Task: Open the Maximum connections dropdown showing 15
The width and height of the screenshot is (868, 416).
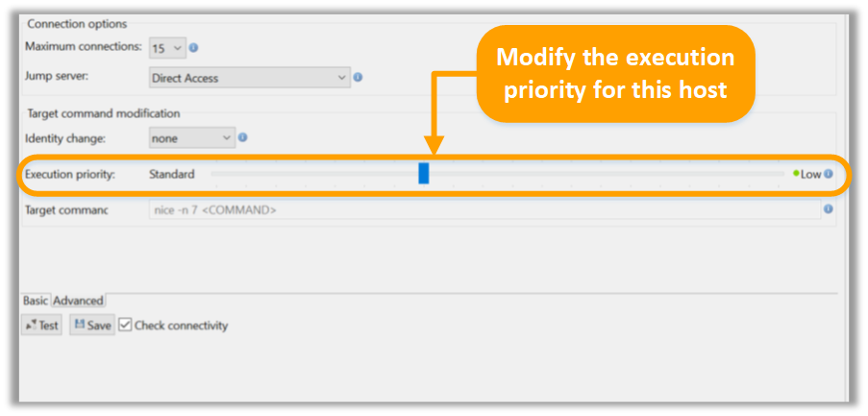Action: click(x=167, y=48)
